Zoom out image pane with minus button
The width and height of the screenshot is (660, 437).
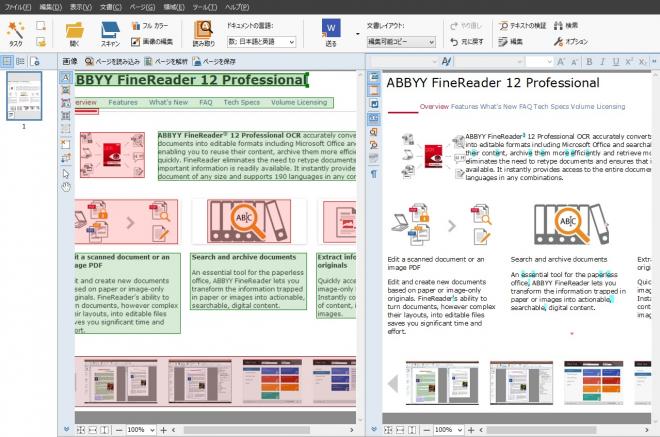point(119,430)
